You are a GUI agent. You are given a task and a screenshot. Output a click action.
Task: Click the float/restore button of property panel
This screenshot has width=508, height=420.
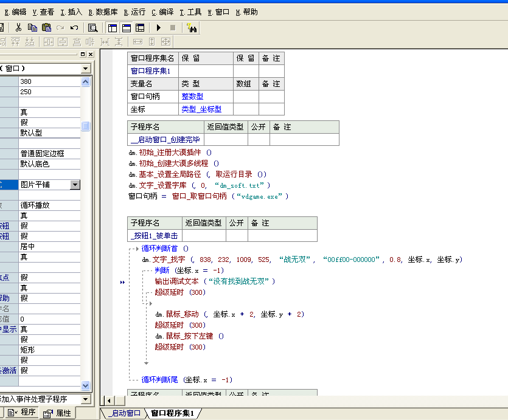83,54
